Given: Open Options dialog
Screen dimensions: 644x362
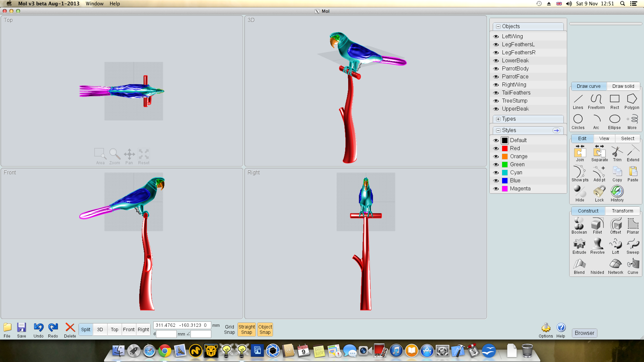Looking at the screenshot, I should tap(546, 330).
